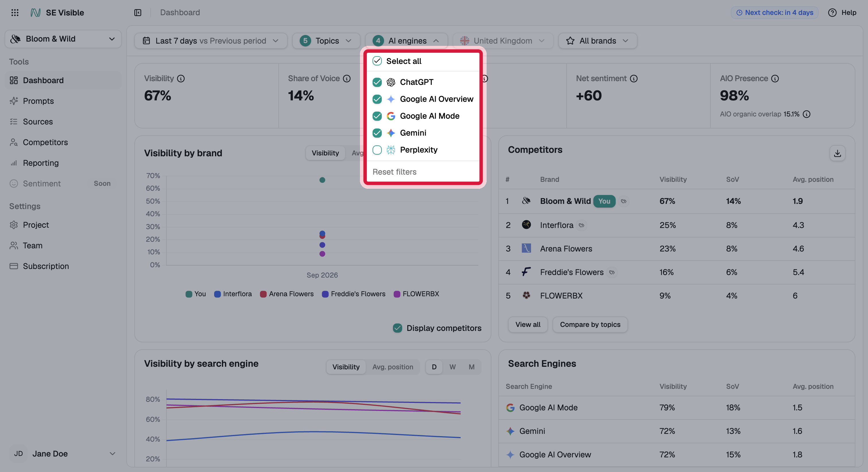868x472 pixels.
Task: Click the You legend color swatch
Action: (189, 294)
